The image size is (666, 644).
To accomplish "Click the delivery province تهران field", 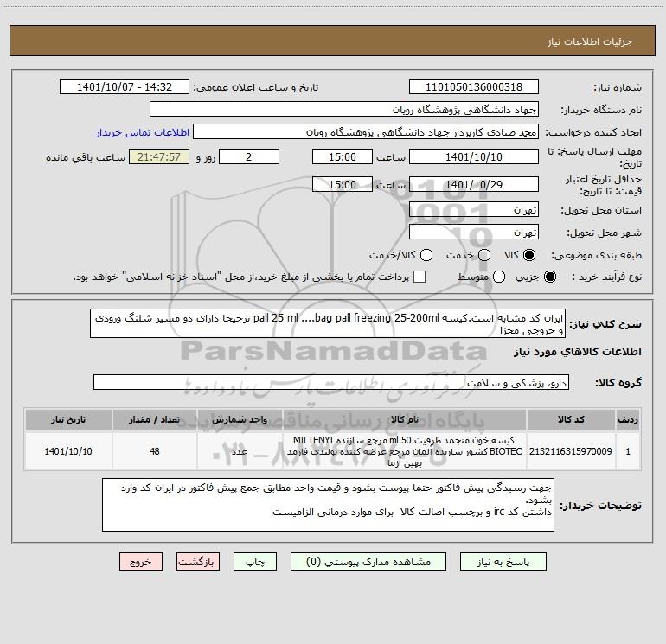I will [474, 210].
